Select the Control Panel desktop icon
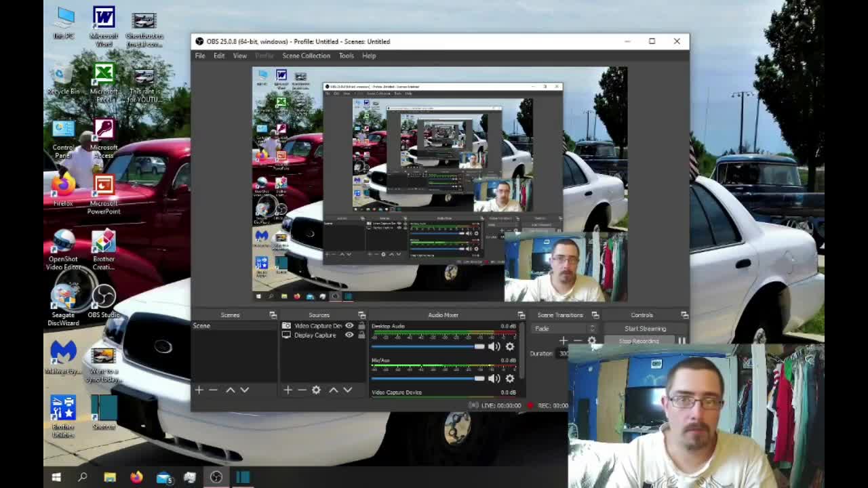Image resolution: width=868 pixels, height=488 pixels. [63, 140]
